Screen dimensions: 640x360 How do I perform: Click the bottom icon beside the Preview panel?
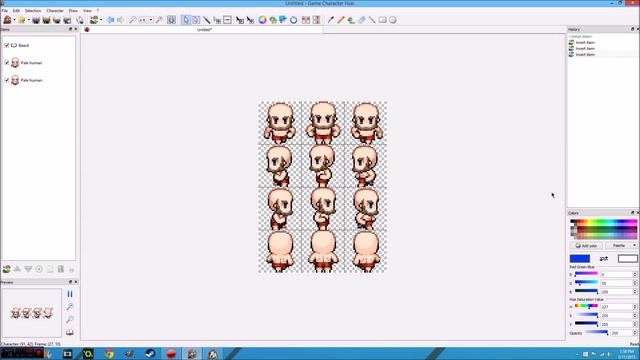pyautogui.click(x=70, y=332)
